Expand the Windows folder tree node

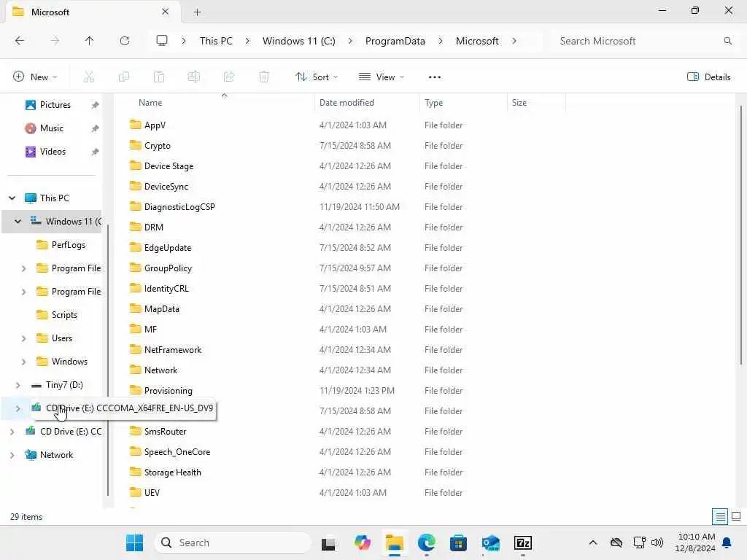point(23,362)
